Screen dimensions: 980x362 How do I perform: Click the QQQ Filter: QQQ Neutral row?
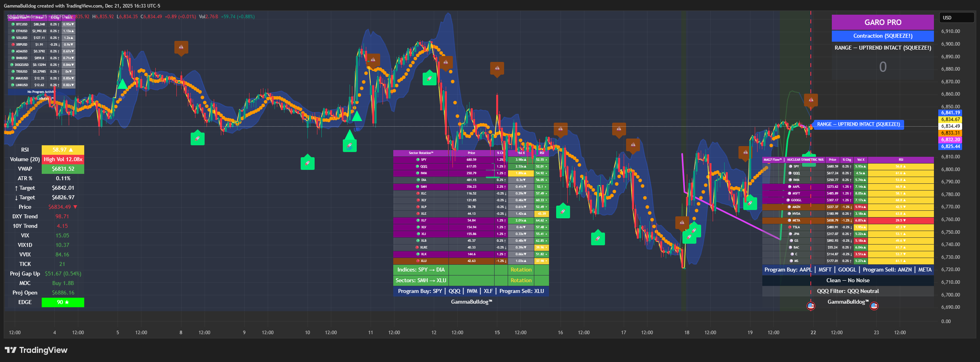click(x=848, y=291)
